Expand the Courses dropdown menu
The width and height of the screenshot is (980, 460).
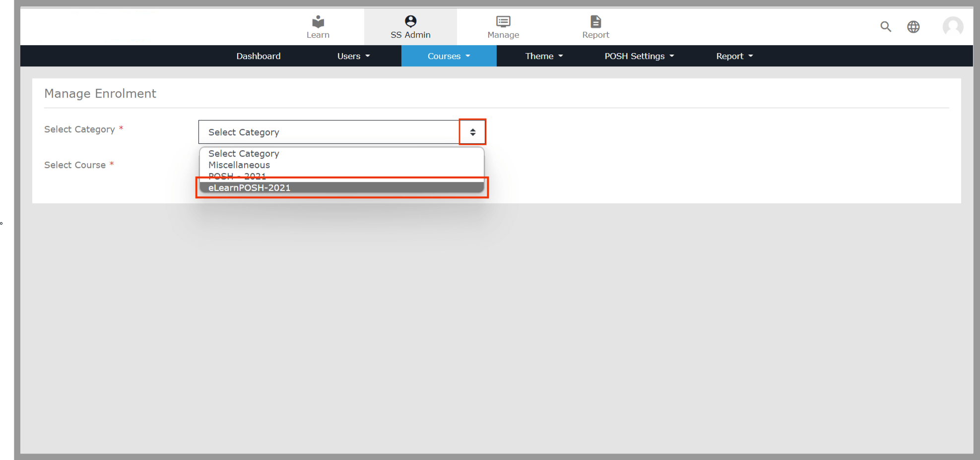tap(449, 56)
